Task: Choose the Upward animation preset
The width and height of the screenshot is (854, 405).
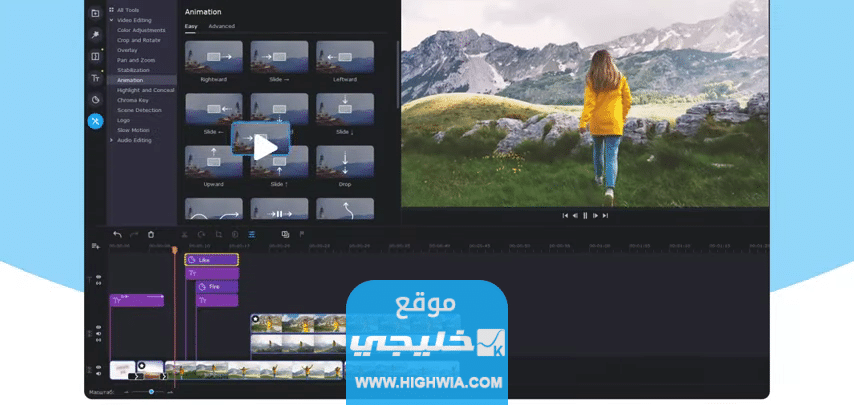Action: pyautogui.click(x=214, y=162)
